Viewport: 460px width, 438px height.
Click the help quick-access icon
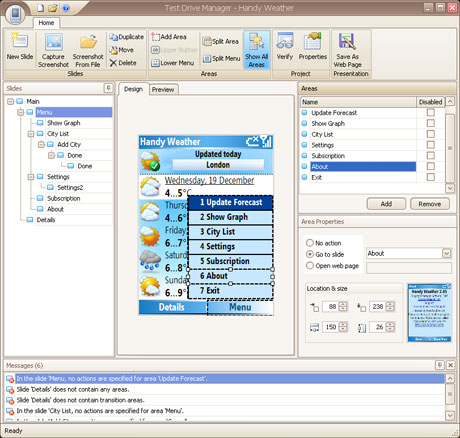(x=66, y=8)
